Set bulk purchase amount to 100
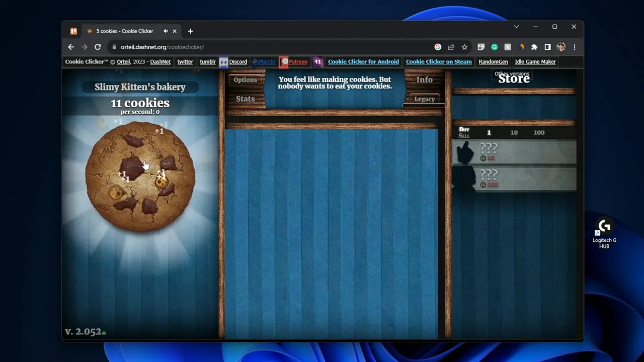This screenshot has height=362, width=644. (x=539, y=133)
